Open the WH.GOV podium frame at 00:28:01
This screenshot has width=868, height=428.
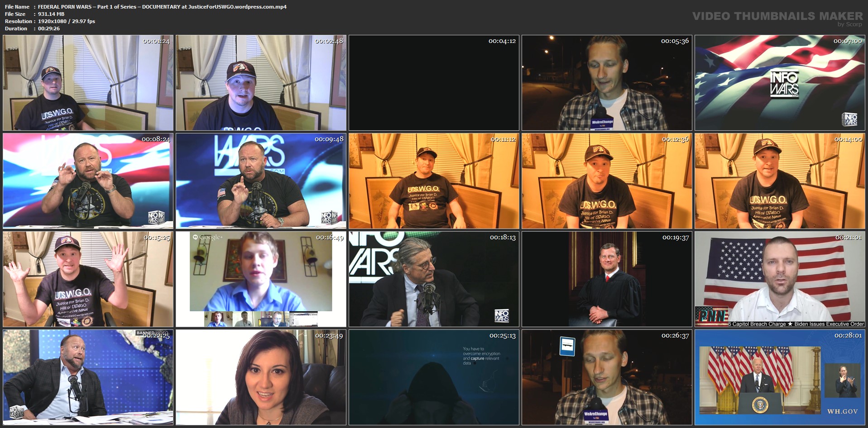[x=780, y=377]
